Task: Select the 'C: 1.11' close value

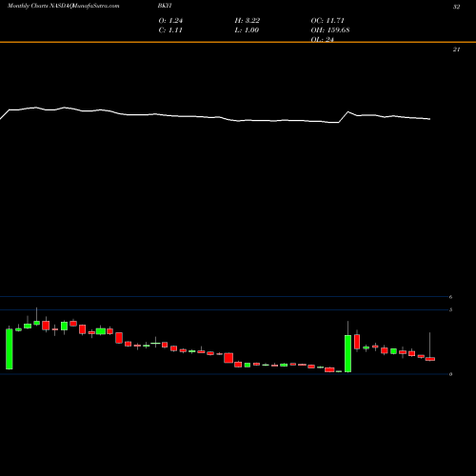Action: (170, 30)
